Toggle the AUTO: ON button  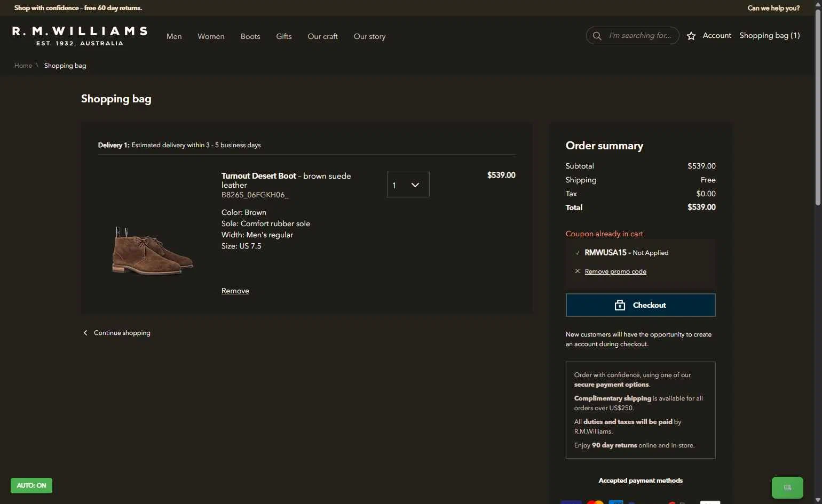tap(31, 486)
